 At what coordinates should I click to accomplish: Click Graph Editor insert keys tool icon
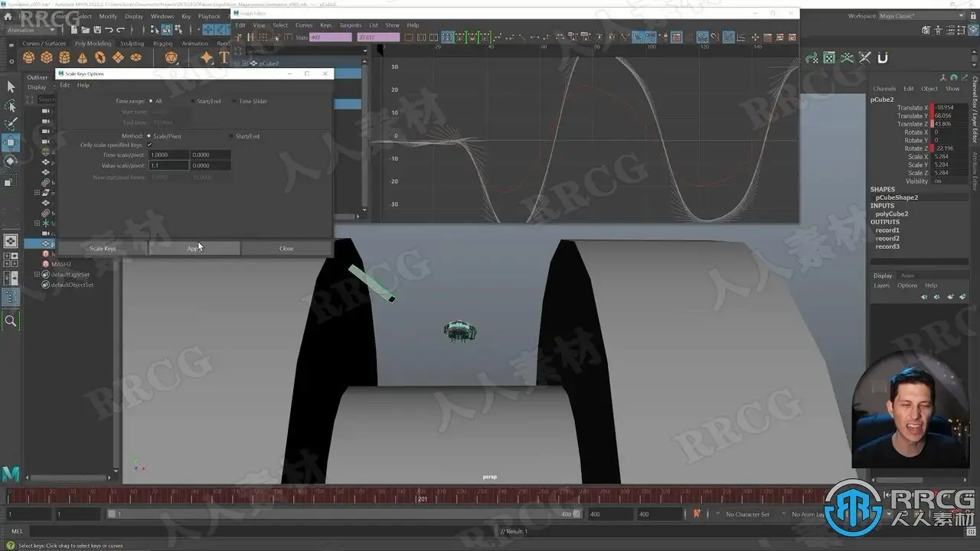[250, 37]
